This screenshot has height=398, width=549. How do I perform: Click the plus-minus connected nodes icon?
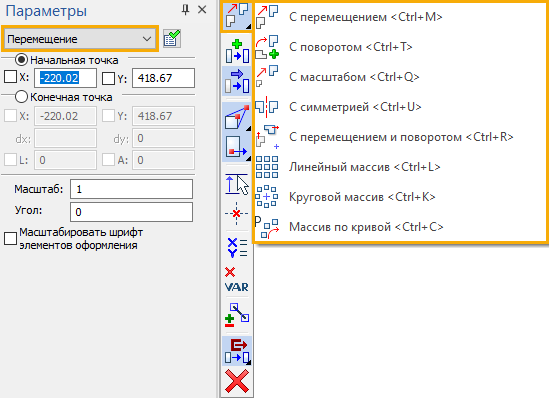click(237, 315)
